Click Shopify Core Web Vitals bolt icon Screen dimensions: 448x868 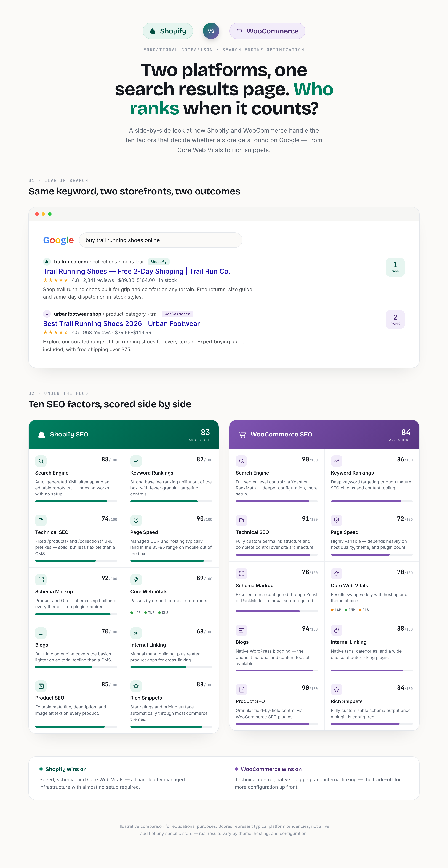tap(136, 580)
